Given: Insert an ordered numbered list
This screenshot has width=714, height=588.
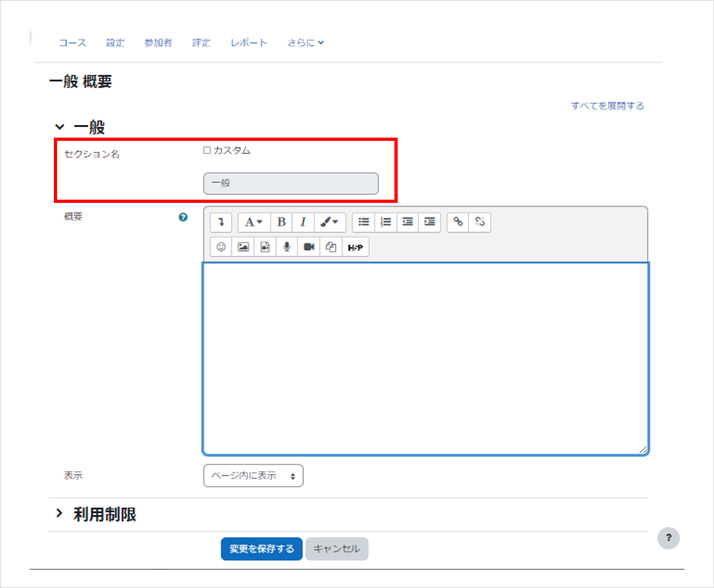Looking at the screenshot, I should click(386, 222).
